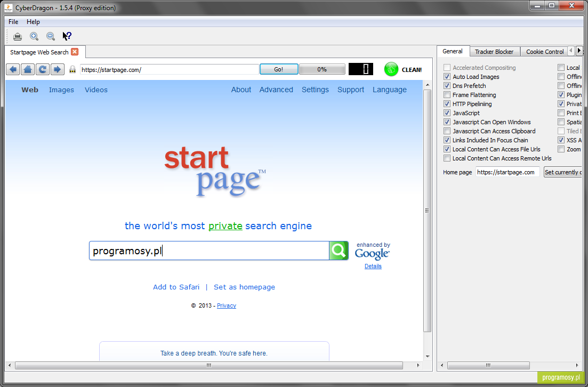Click the page horizontal scrollbar left arrow

[10, 365]
